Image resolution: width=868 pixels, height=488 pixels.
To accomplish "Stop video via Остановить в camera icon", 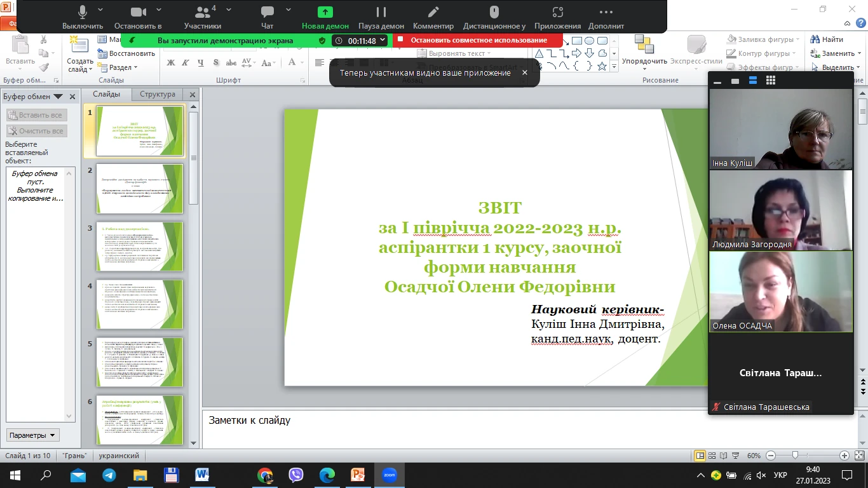I will tap(138, 18).
